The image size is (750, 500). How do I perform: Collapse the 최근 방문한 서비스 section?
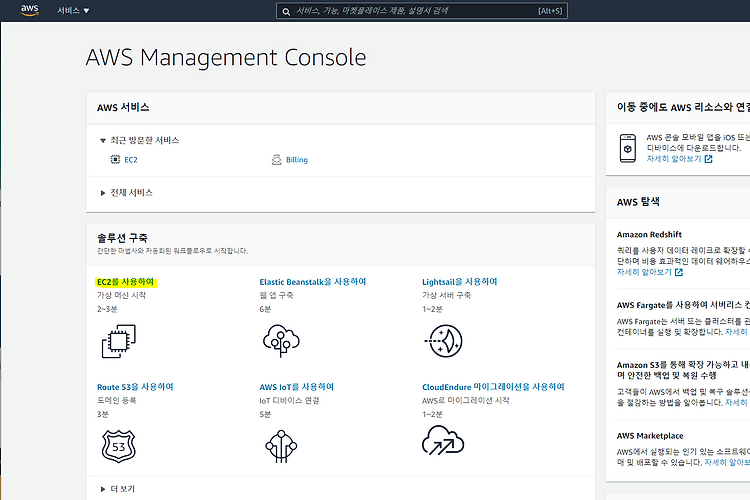pyautogui.click(x=139, y=140)
